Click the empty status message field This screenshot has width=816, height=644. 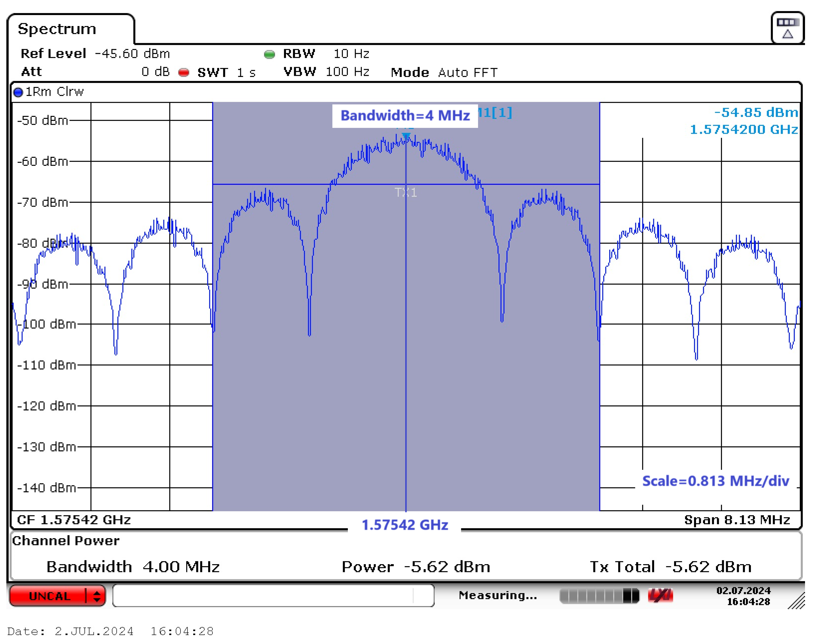point(273,596)
